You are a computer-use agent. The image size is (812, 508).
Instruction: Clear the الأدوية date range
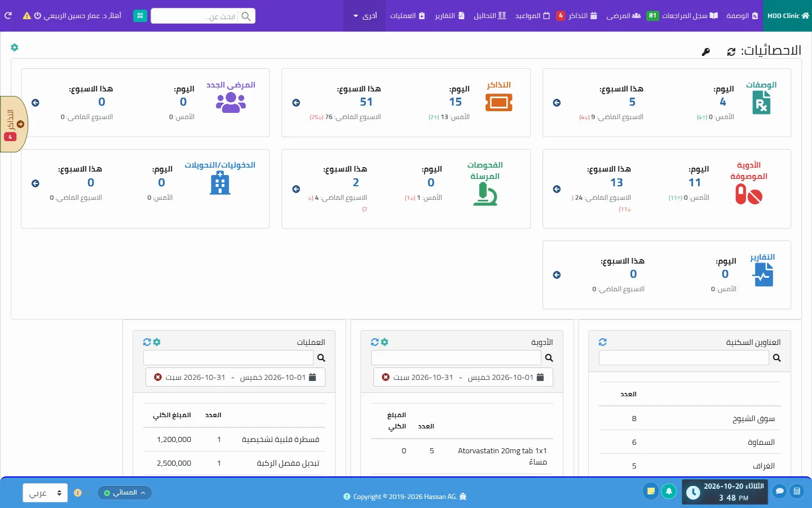point(386,377)
